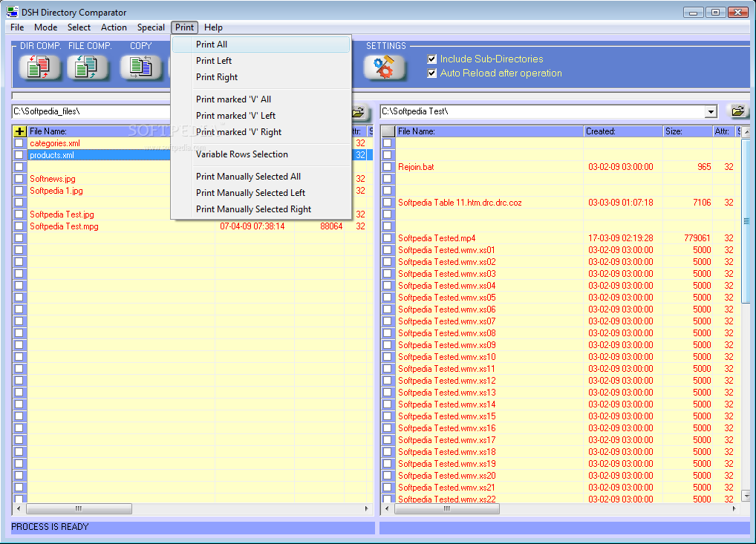Click the DSH Directory Comparator title icon
Image resolution: width=756 pixels, height=544 pixels.
pos(13,12)
